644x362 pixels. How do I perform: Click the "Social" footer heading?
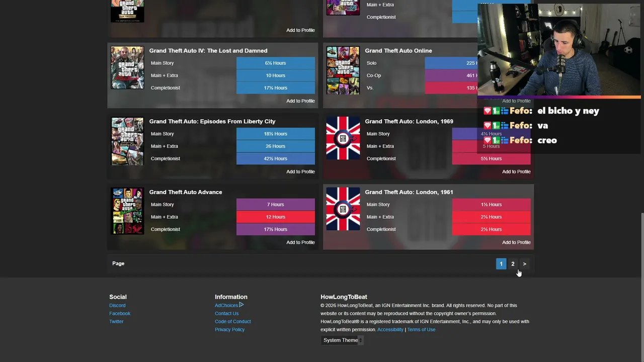[118, 297]
